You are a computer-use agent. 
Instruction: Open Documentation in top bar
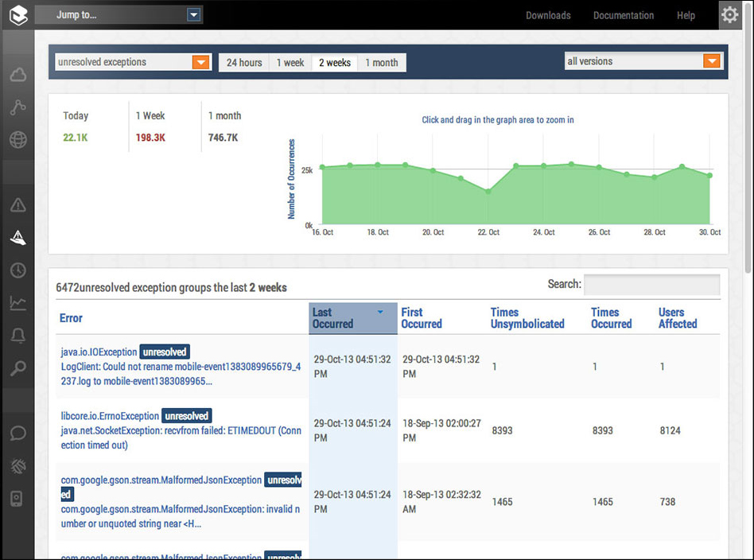[x=624, y=15]
